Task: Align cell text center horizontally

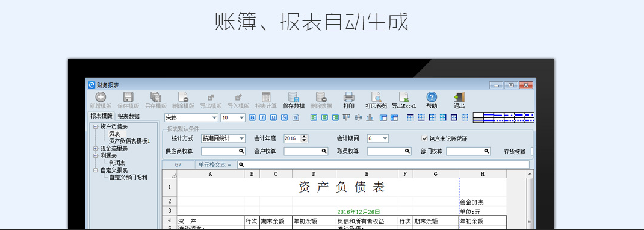Action: 324,117
